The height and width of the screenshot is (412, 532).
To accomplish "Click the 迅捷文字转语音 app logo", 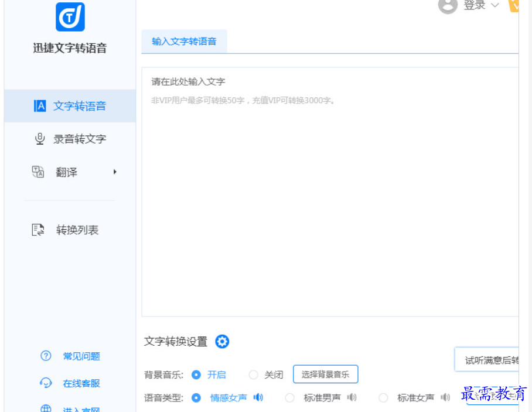I will [70, 16].
